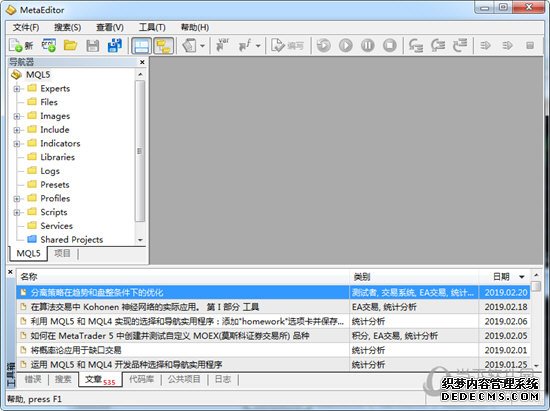The height and width of the screenshot is (411, 550).
Task: Click the Pause debugging icon
Action: click(368, 46)
